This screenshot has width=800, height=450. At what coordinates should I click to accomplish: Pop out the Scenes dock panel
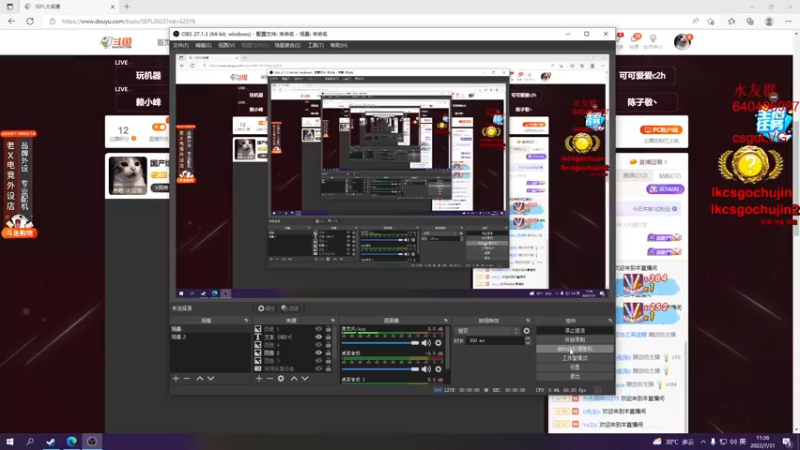coord(246,321)
